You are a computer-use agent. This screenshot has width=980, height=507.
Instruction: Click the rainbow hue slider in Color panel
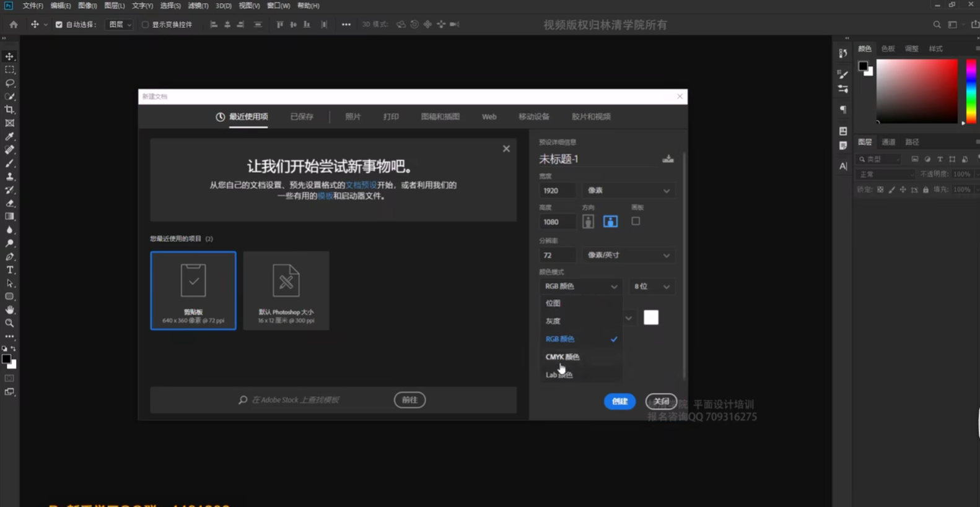pyautogui.click(x=971, y=92)
